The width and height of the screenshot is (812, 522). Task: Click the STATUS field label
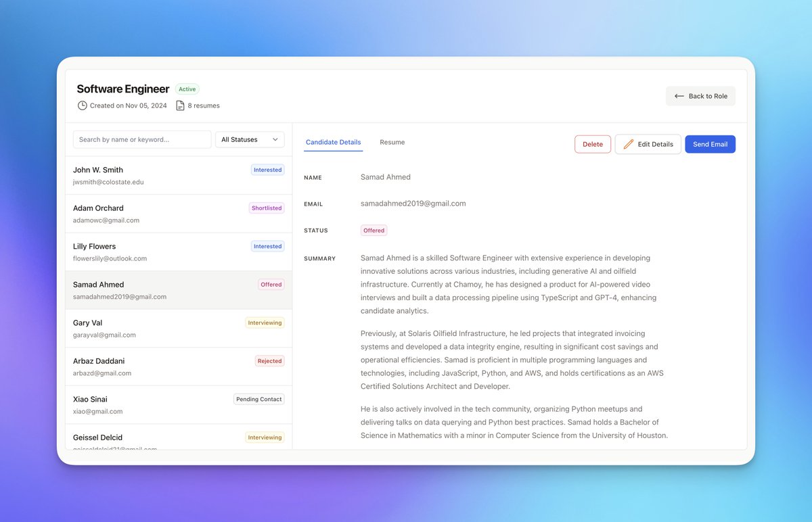point(315,231)
